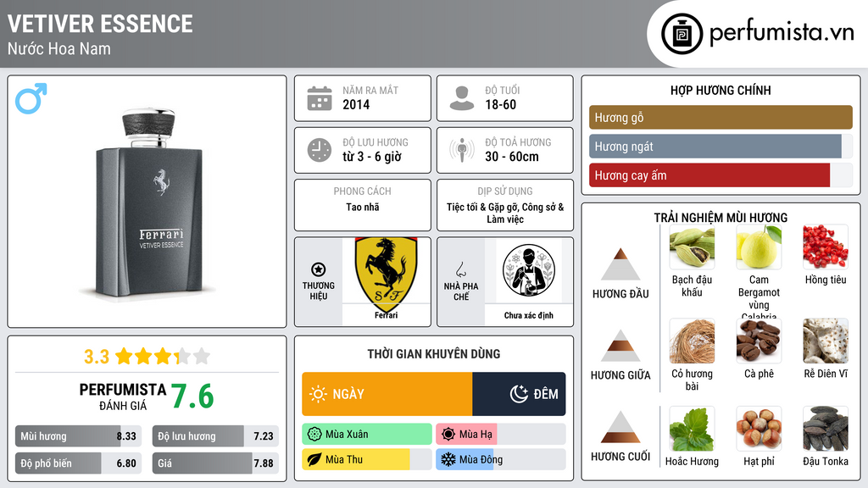Screen dimensions: 868x488
Task: Click the star badge icon above Thương hiệu
Action: pyautogui.click(x=319, y=269)
